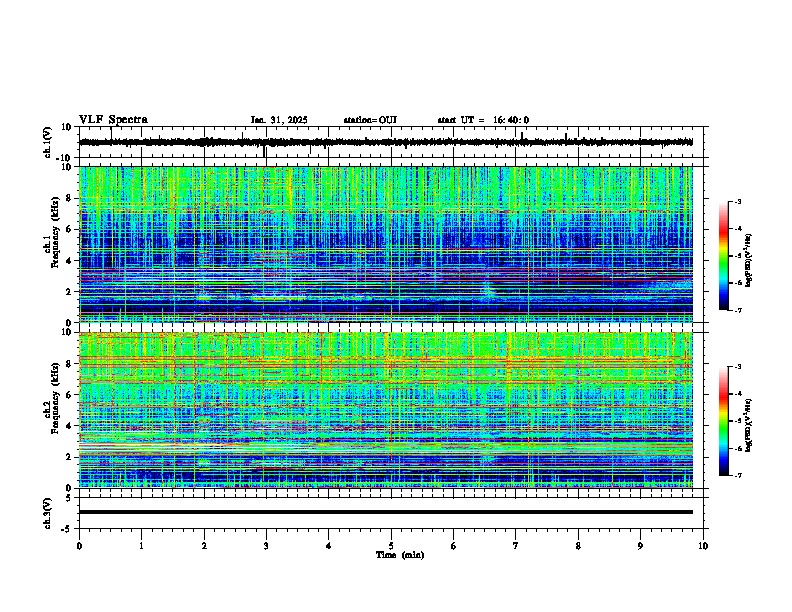Click time axis tick label "6"

click(453, 546)
